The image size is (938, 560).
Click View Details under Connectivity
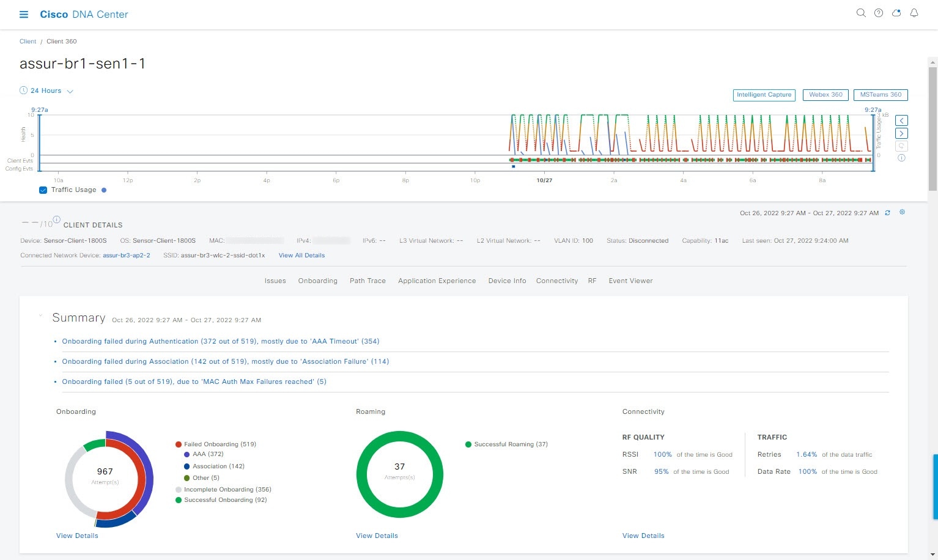(643, 536)
